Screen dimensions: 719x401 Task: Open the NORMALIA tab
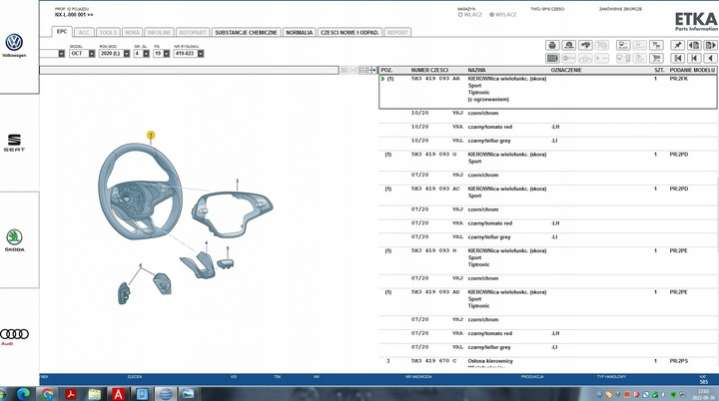[x=299, y=32]
